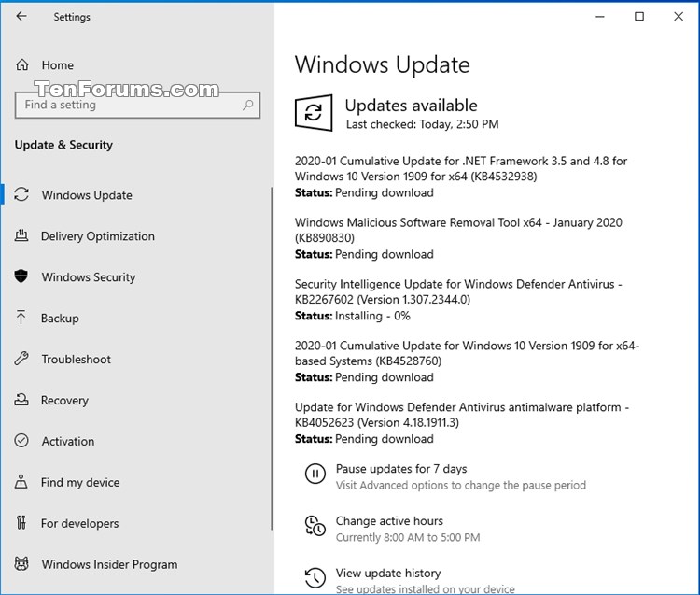Select the KB4052623 antimalware platform entry

462,415
